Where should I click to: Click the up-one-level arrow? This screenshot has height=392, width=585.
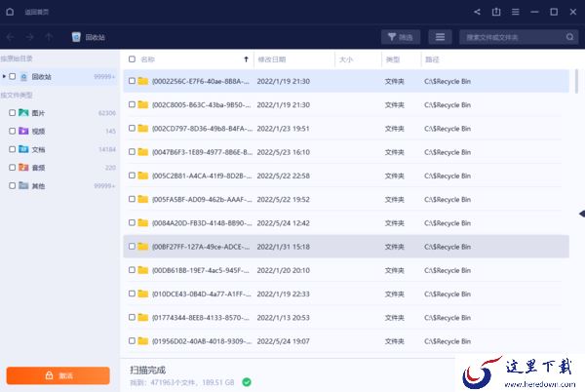pos(49,37)
